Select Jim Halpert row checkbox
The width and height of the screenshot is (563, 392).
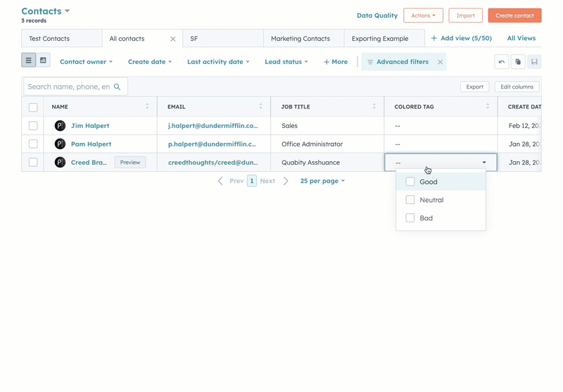[x=33, y=126]
